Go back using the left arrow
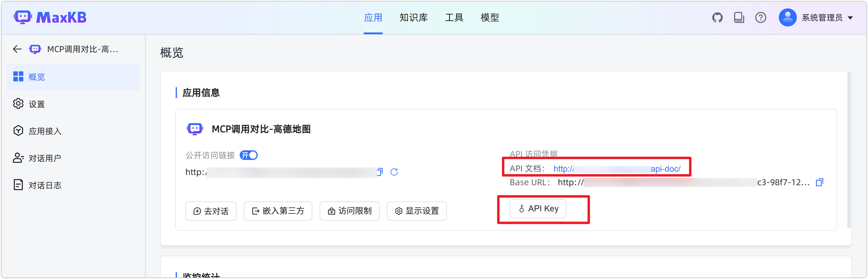This screenshot has height=279, width=868. click(17, 49)
